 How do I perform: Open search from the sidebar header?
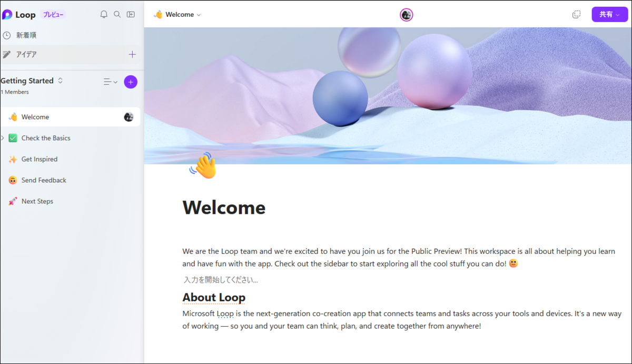point(117,15)
